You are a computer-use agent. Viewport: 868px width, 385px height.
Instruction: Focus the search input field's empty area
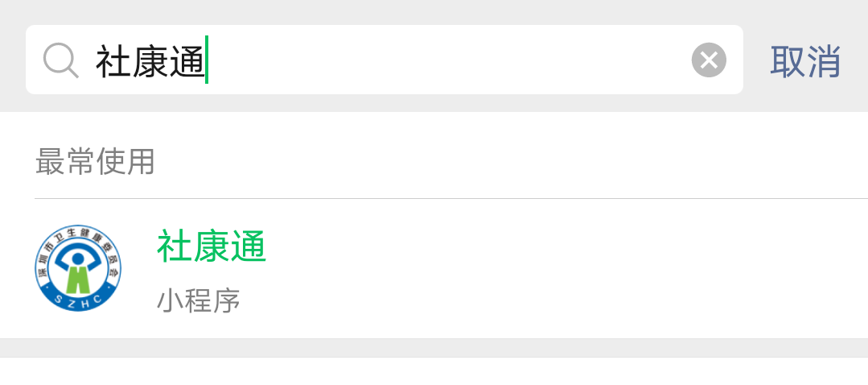(442, 60)
